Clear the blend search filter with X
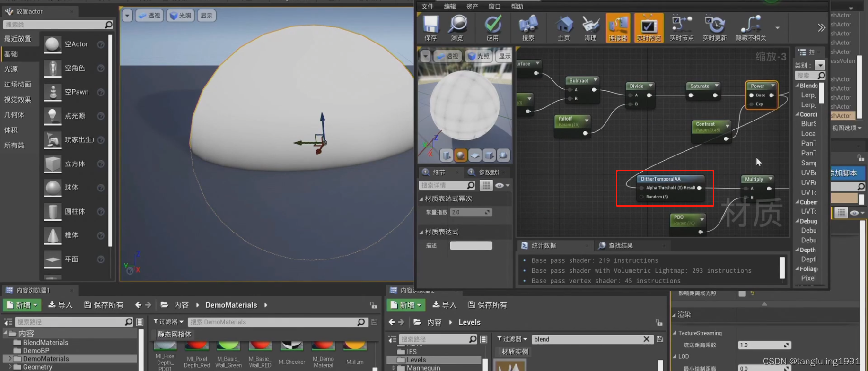The width and height of the screenshot is (868, 371). click(x=647, y=339)
